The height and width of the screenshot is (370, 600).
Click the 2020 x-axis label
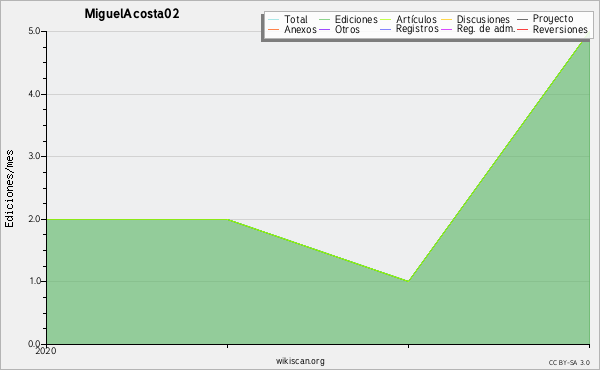pos(46,351)
